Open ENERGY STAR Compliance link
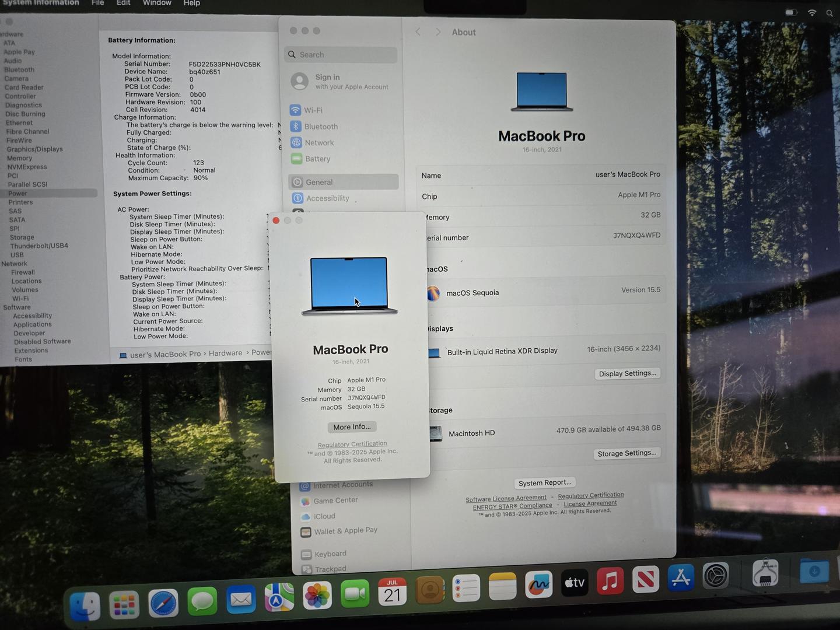The height and width of the screenshot is (630, 840). click(512, 506)
